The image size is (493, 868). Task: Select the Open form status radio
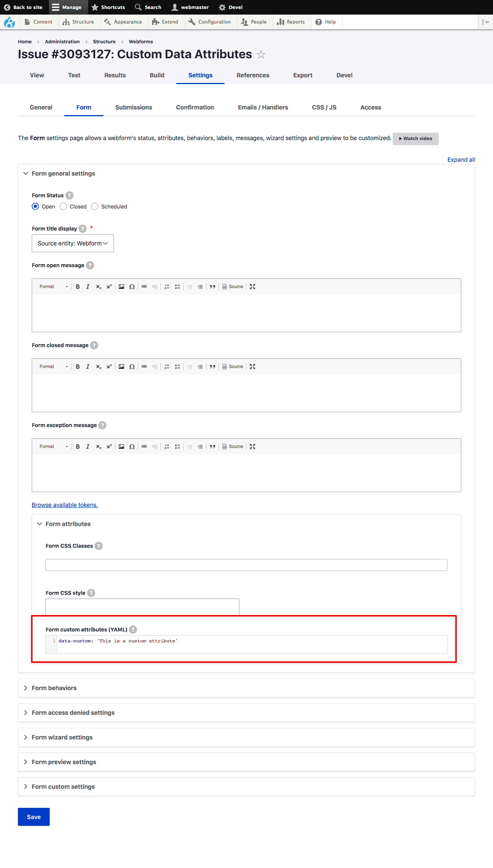pyautogui.click(x=35, y=206)
